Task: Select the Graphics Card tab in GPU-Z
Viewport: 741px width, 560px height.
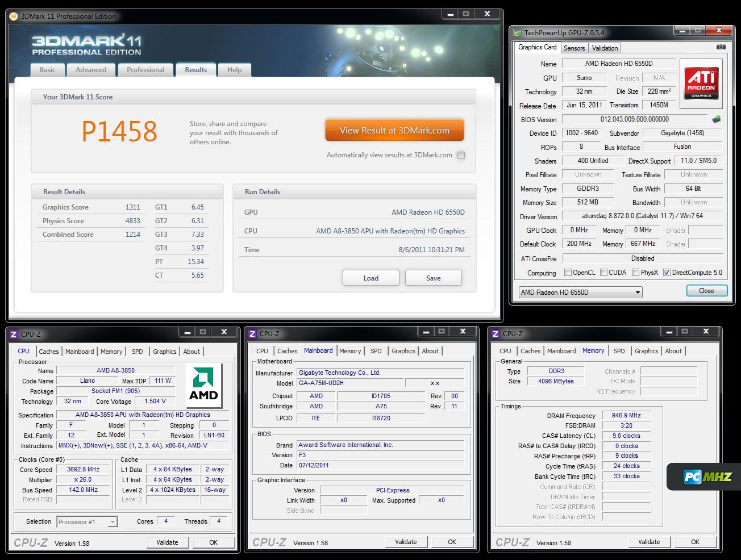Action: [538, 48]
